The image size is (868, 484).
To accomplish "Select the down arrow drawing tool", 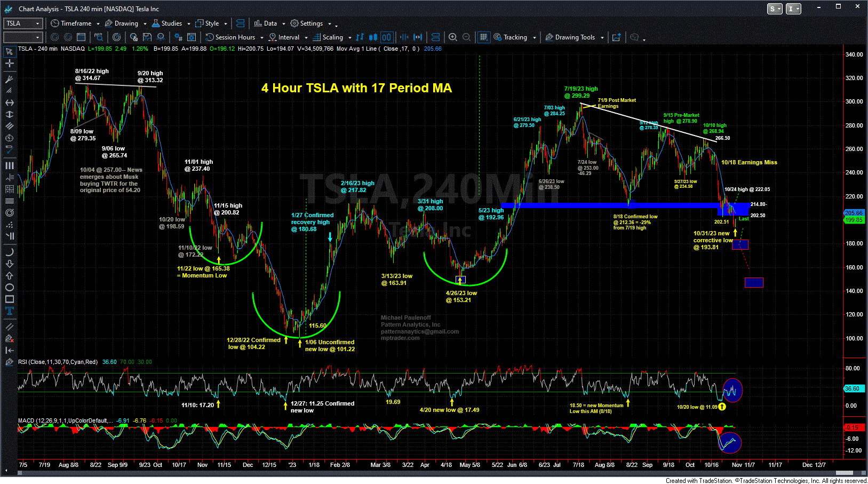I will [9, 264].
